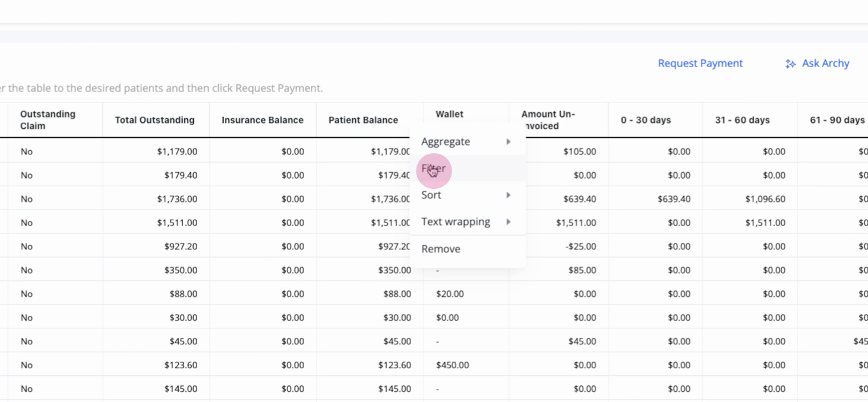Expand the Sort submenu arrow

[x=509, y=195]
